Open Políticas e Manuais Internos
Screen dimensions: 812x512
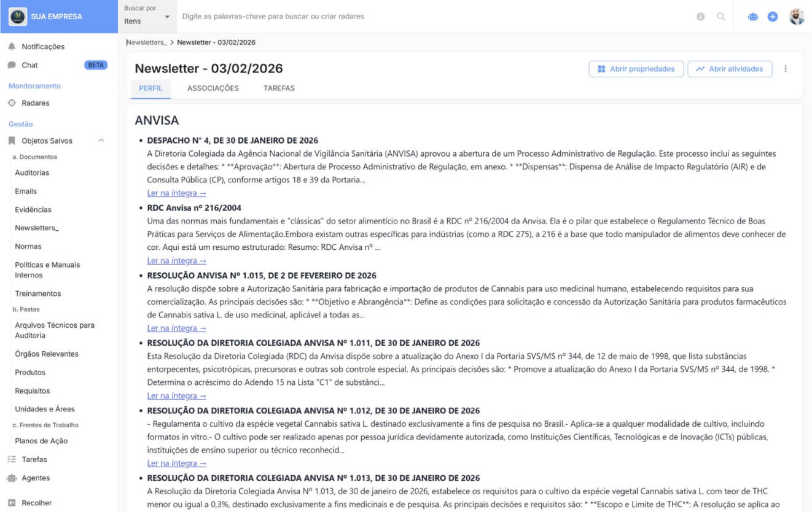(x=47, y=270)
